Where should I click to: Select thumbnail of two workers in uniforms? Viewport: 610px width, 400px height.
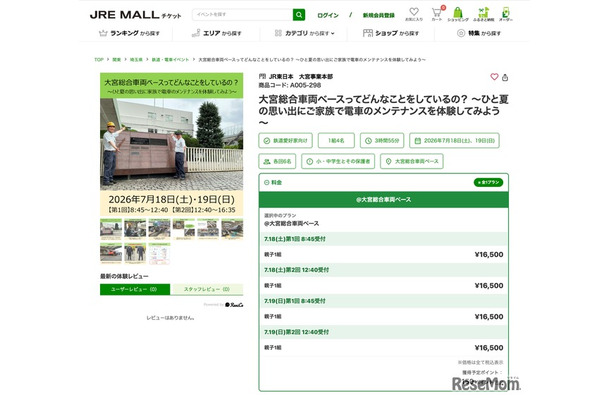pyautogui.click(x=135, y=253)
